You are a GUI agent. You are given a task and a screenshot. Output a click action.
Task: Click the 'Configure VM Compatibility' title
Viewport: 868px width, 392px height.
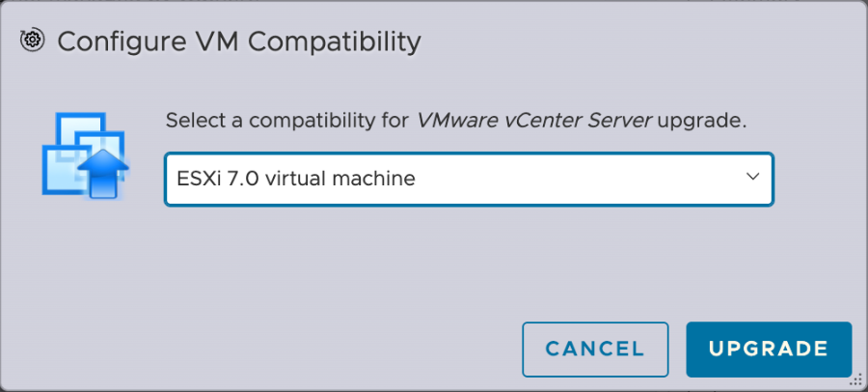(x=239, y=42)
